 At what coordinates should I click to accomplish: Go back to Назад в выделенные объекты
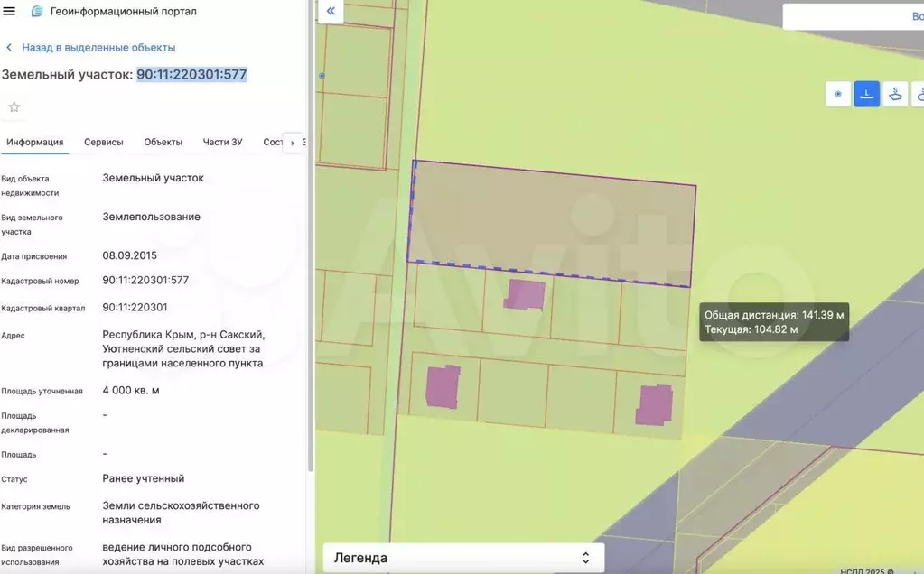[x=98, y=48]
